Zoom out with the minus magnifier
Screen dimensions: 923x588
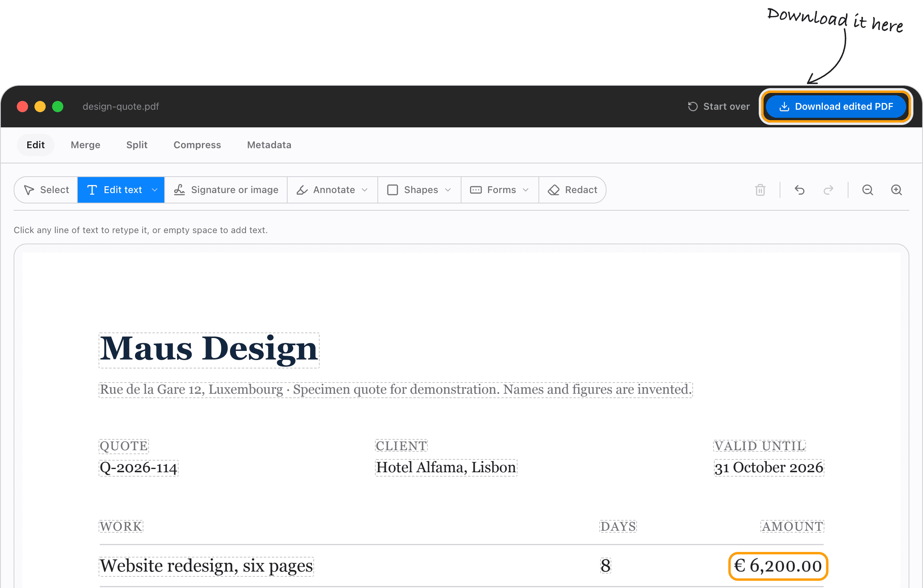pyautogui.click(x=868, y=190)
